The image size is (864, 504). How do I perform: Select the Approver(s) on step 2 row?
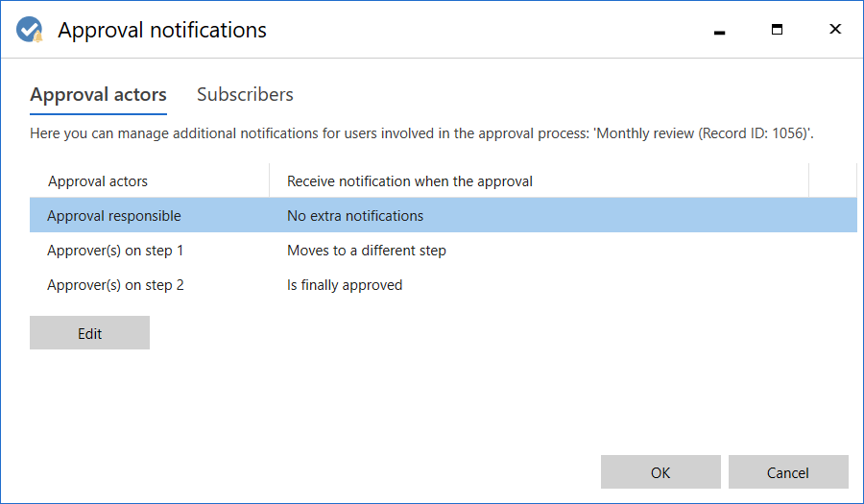click(443, 285)
